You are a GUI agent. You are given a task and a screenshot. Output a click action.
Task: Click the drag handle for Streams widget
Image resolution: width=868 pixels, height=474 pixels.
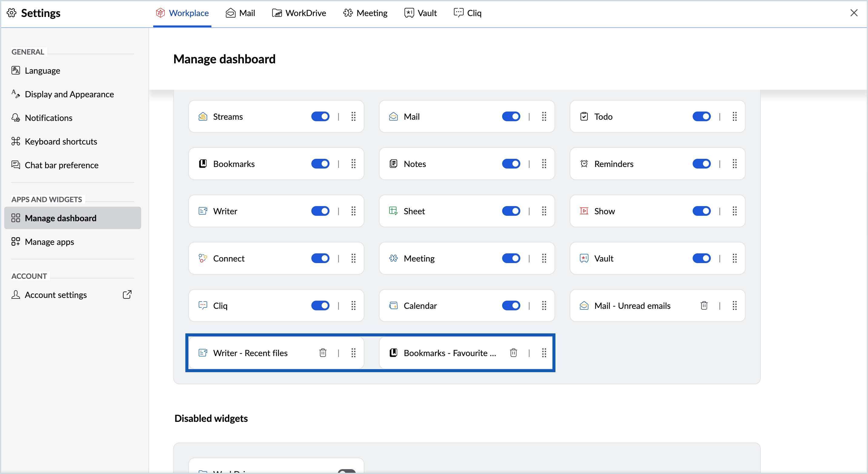tap(353, 117)
